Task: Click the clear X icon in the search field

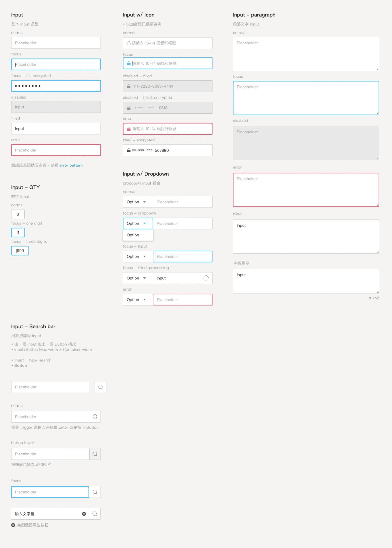Action: coord(84,514)
